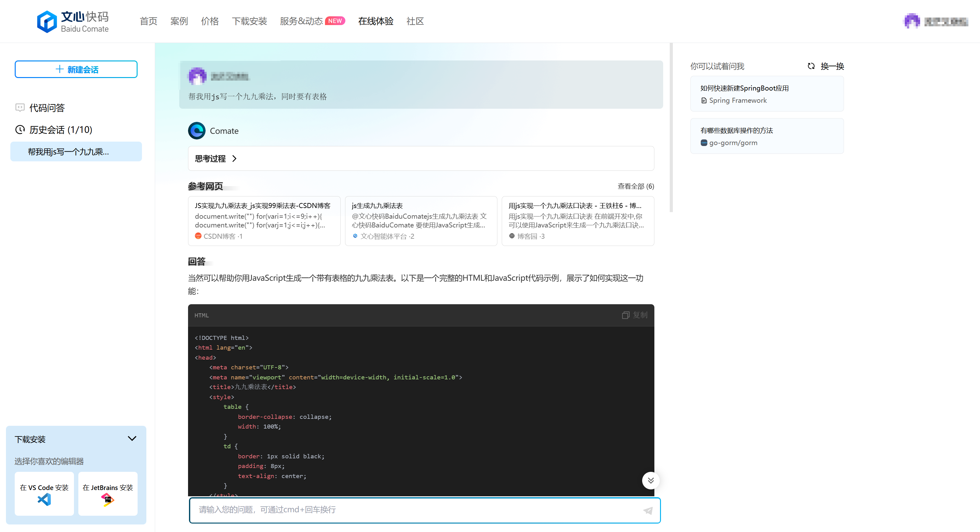The image size is (980, 532).
Task: Click the 你可以试着问我 heading
Action: pos(717,66)
